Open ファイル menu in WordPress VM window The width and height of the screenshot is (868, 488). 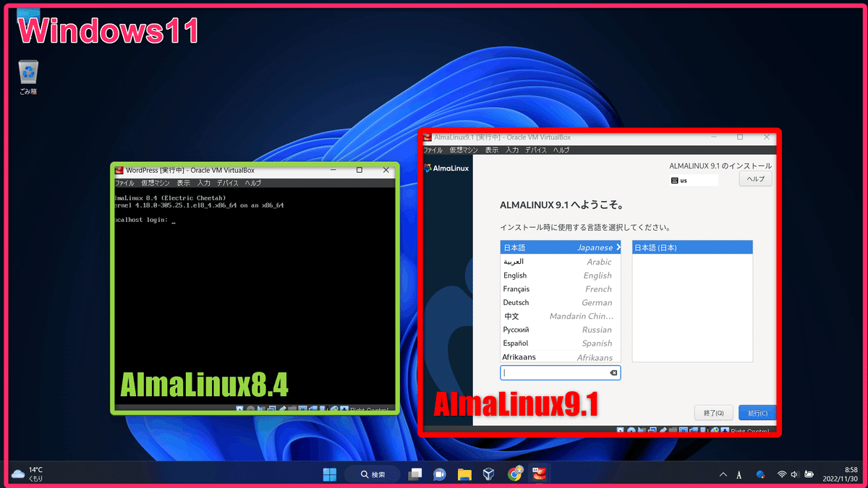pos(125,184)
